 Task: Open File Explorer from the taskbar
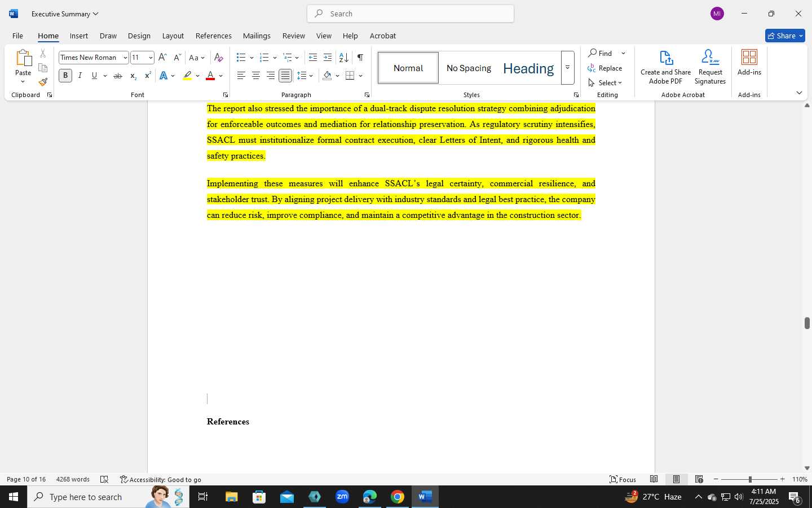click(232, 497)
